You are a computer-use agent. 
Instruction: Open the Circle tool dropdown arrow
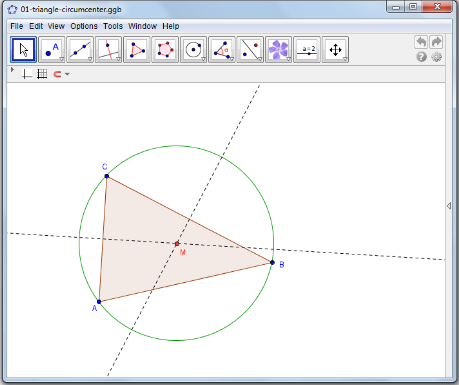203,59
